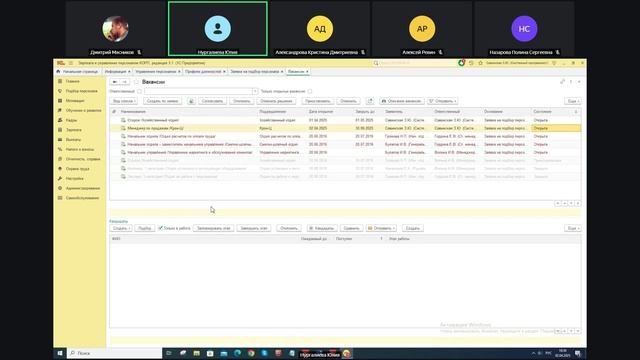Open the favorites star in title bar

tap(480, 63)
